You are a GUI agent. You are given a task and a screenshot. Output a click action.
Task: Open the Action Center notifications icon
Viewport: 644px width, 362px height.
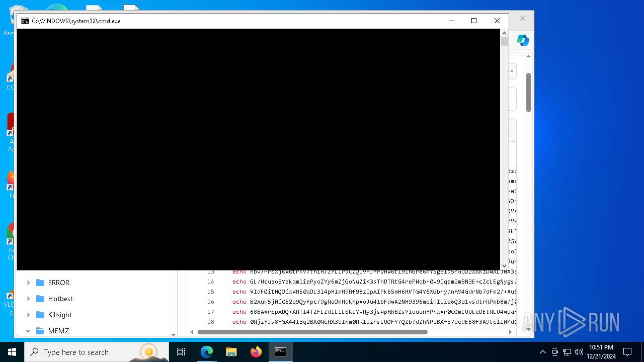pyautogui.click(x=627, y=352)
